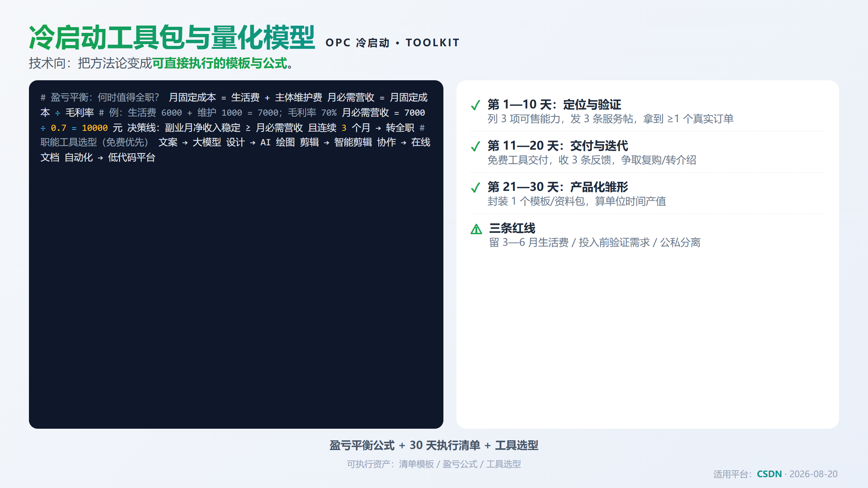This screenshot has width=868, height=488.
Task: Click the checkmark beside 第 21—30 天
Action: click(x=476, y=188)
